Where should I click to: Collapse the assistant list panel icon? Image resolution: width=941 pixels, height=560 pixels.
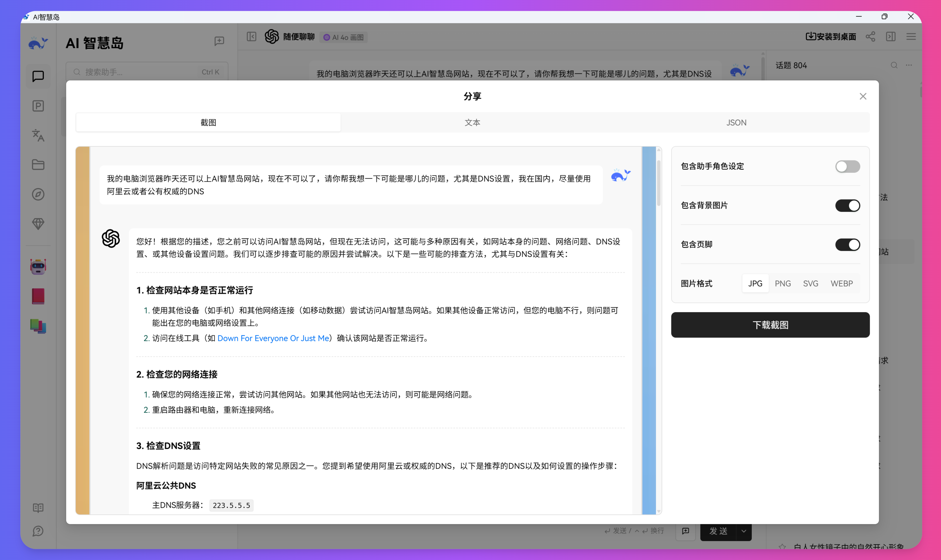[252, 37]
